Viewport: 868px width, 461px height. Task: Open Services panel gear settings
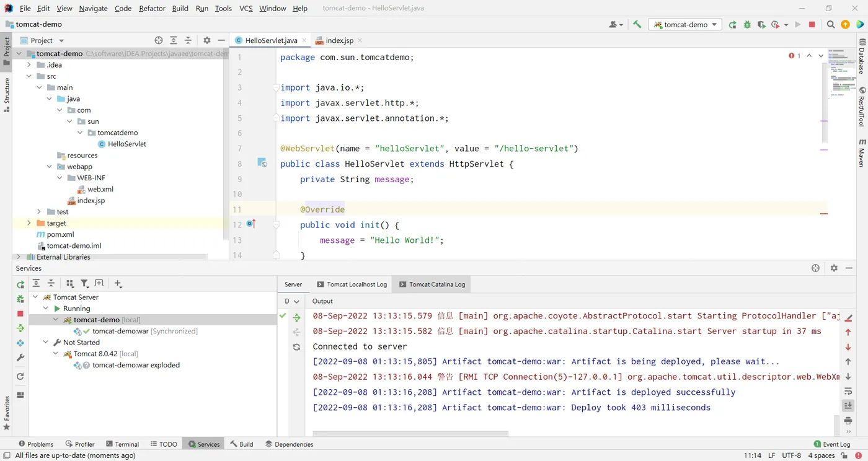[x=834, y=268]
